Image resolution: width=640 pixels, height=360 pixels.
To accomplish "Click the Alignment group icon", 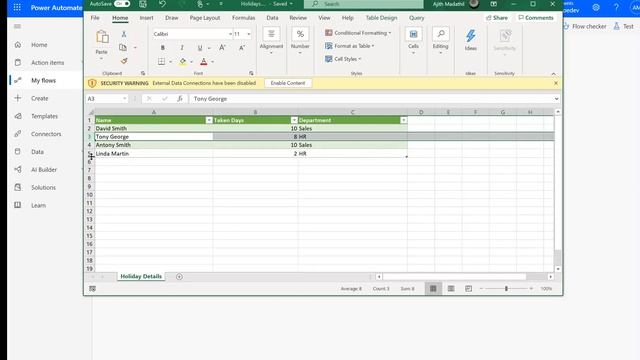I will (271, 34).
